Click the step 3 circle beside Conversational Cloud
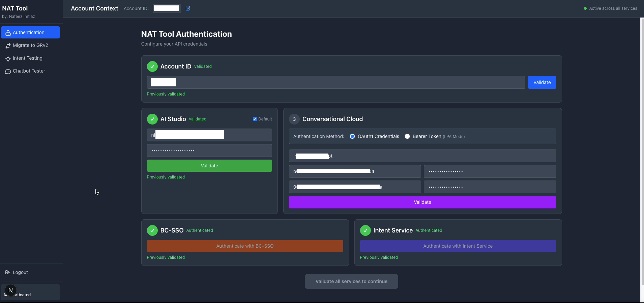Image resolution: width=644 pixels, height=303 pixels. coord(294,119)
